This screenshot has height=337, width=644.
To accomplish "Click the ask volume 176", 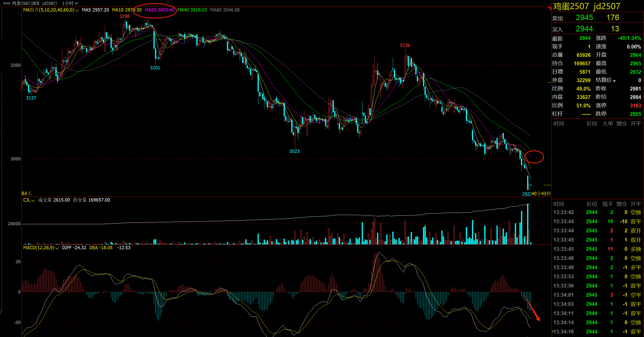I will point(613,18).
